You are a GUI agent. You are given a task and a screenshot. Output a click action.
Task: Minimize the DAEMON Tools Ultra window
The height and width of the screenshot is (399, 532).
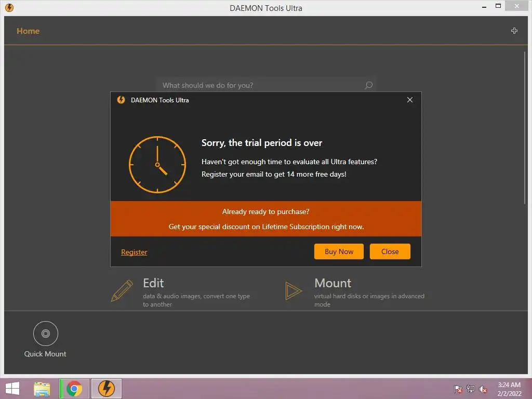pos(484,6)
